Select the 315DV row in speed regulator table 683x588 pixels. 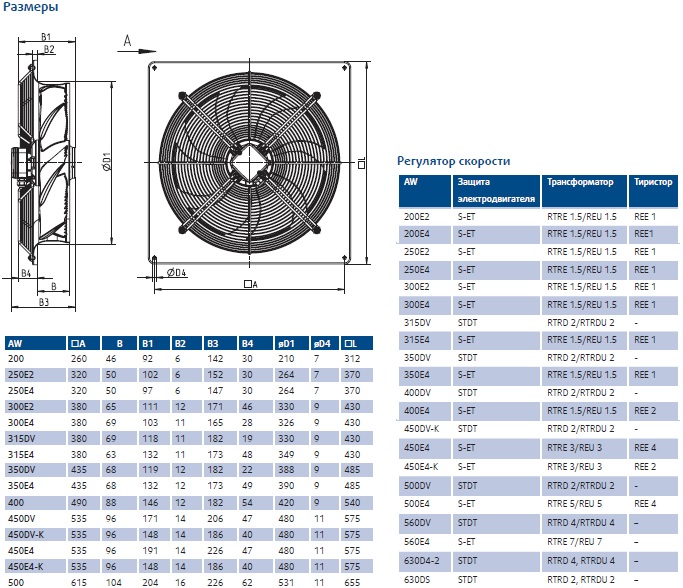point(538,323)
